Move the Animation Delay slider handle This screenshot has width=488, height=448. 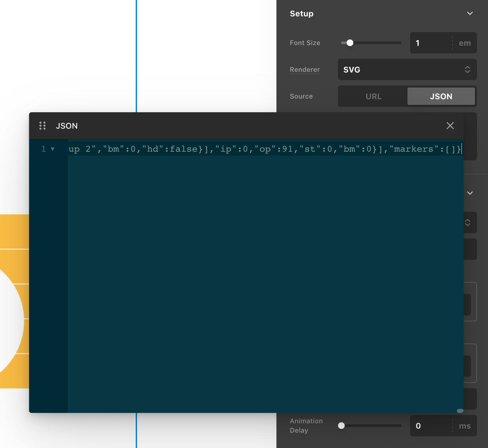point(342,426)
